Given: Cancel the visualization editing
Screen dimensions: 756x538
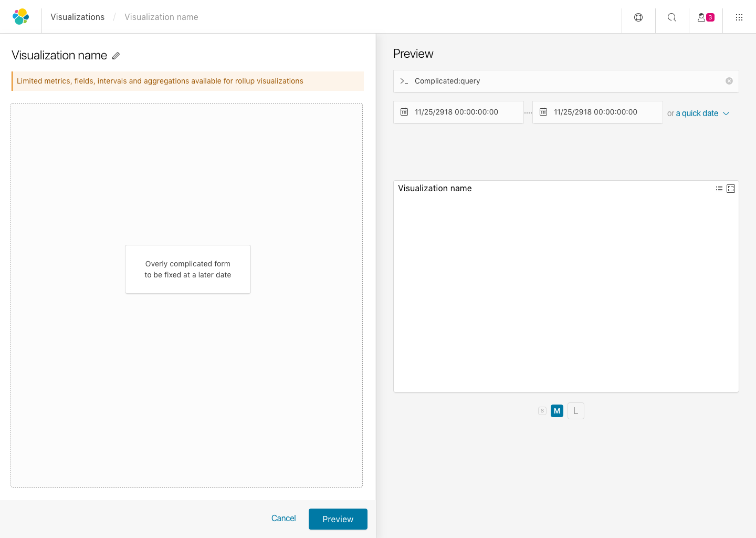Looking at the screenshot, I should point(283,519).
